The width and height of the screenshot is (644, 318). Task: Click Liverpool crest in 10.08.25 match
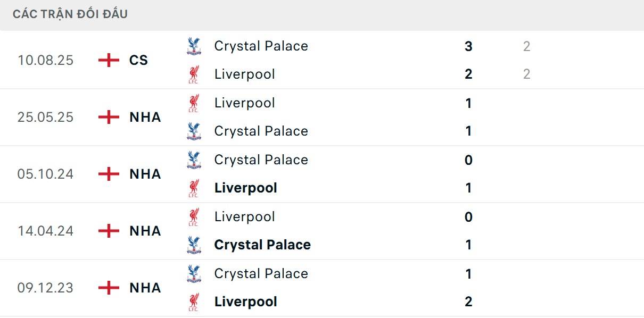pos(194,74)
